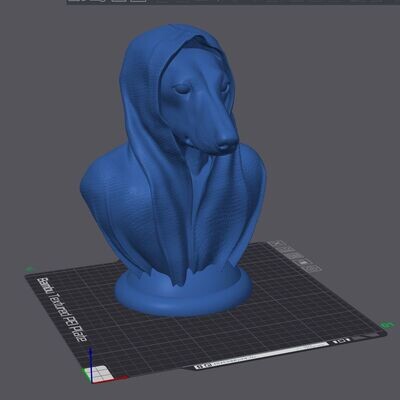Click the green marker at right plate corner
Screen dimensions: 400x400
[x=387, y=324]
